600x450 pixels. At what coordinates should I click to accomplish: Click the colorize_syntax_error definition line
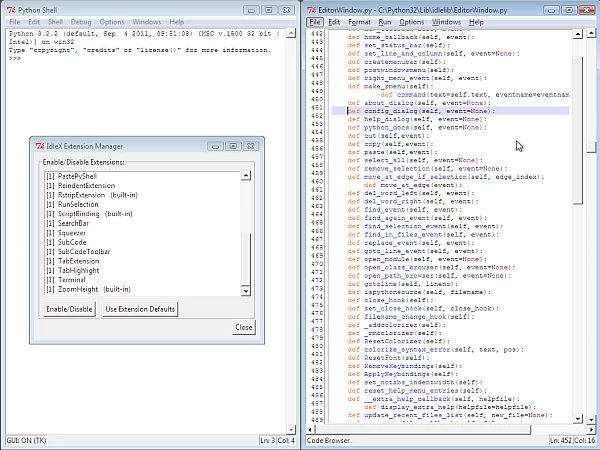(435, 350)
